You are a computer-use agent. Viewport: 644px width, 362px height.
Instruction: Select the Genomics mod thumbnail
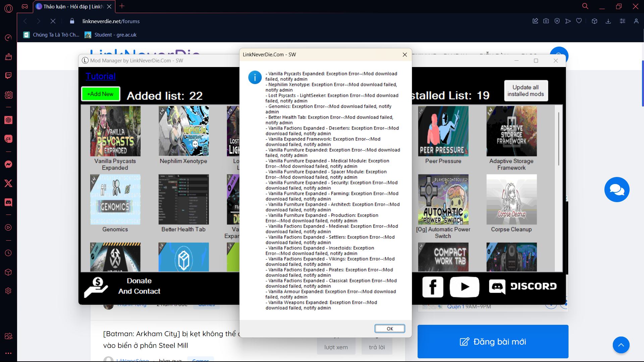click(x=115, y=199)
